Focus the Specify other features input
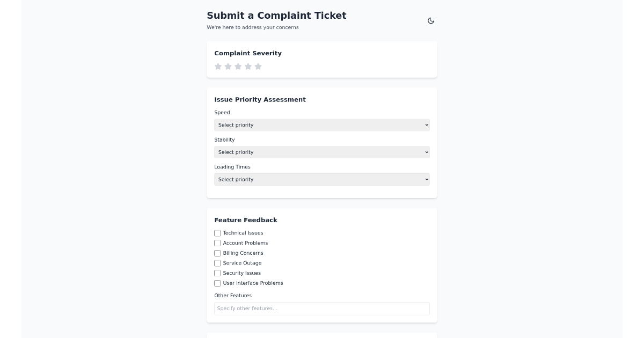The image size is (644, 338). coord(321,308)
